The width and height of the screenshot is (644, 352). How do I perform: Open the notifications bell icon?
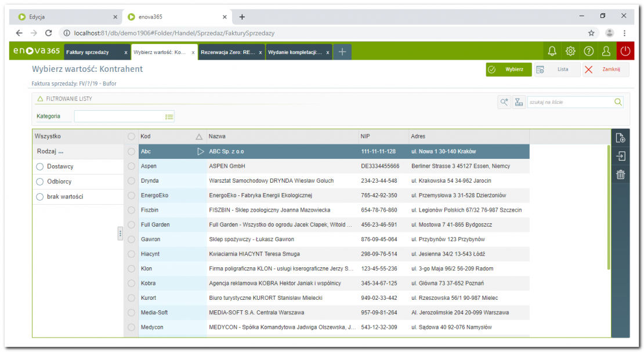point(552,52)
